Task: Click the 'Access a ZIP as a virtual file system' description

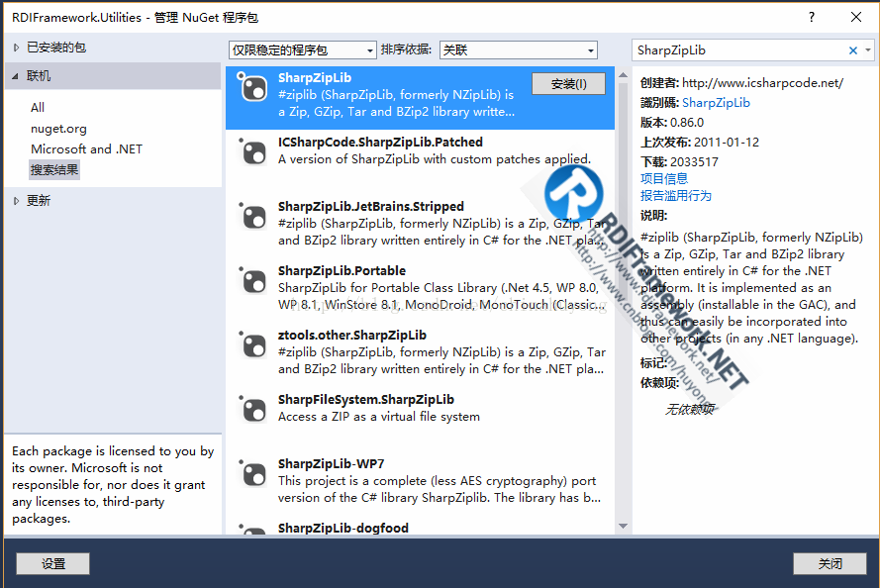Action: tap(379, 417)
